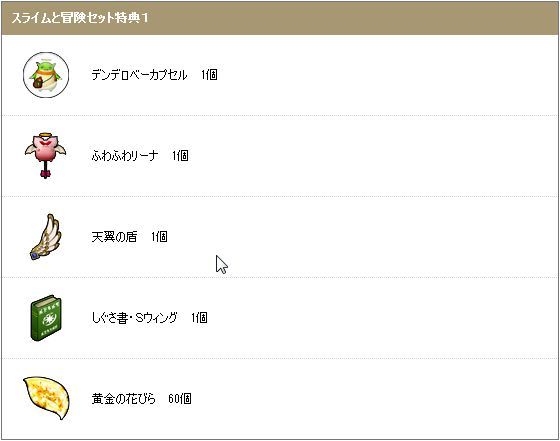Screen dimensions: 560x441
Task: Click the デンデロベーカプセル capsule icon
Action: pos(46,75)
